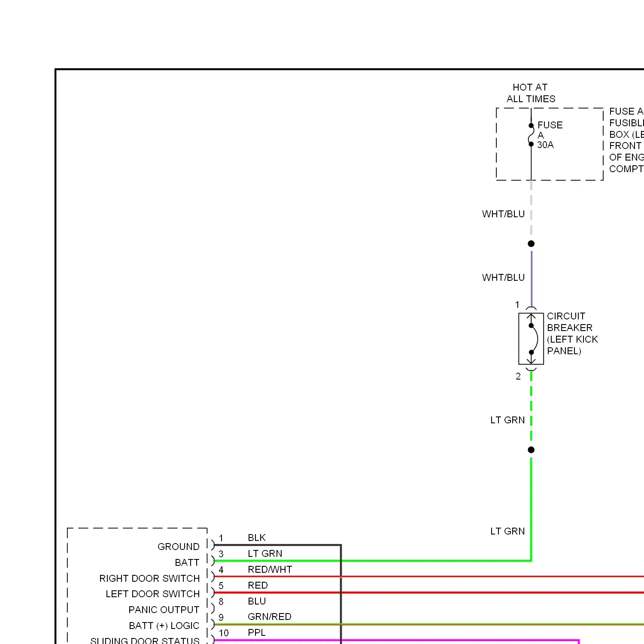Select the BATT (+) LOGIC label
The width and height of the screenshot is (644, 644).
164,626
